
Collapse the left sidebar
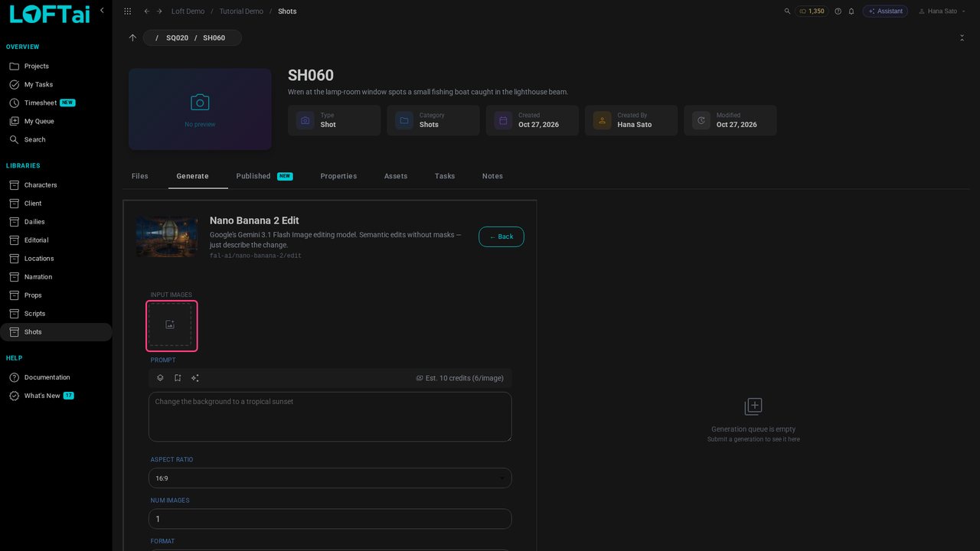[x=102, y=11]
